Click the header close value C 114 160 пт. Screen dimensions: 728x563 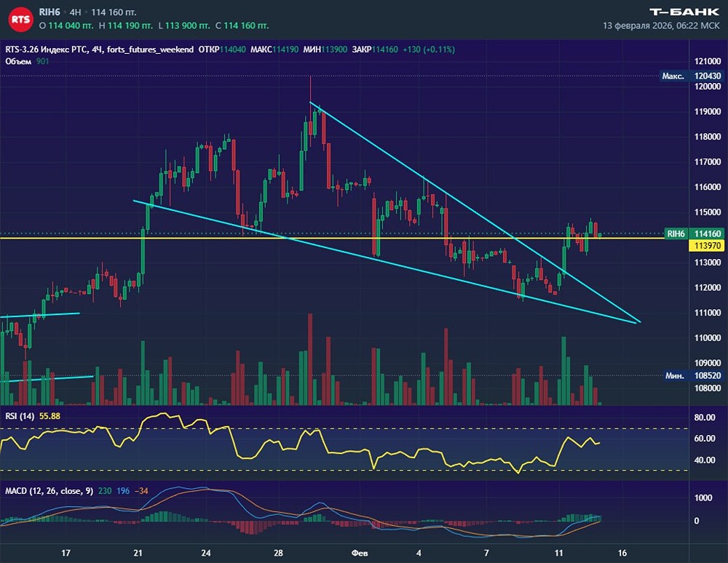pos(242,26)
